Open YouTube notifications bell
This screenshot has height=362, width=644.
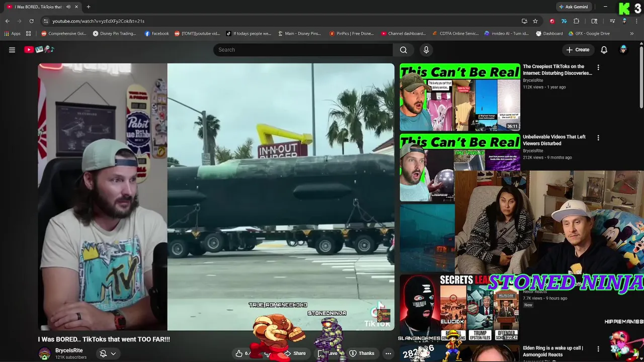604,50
